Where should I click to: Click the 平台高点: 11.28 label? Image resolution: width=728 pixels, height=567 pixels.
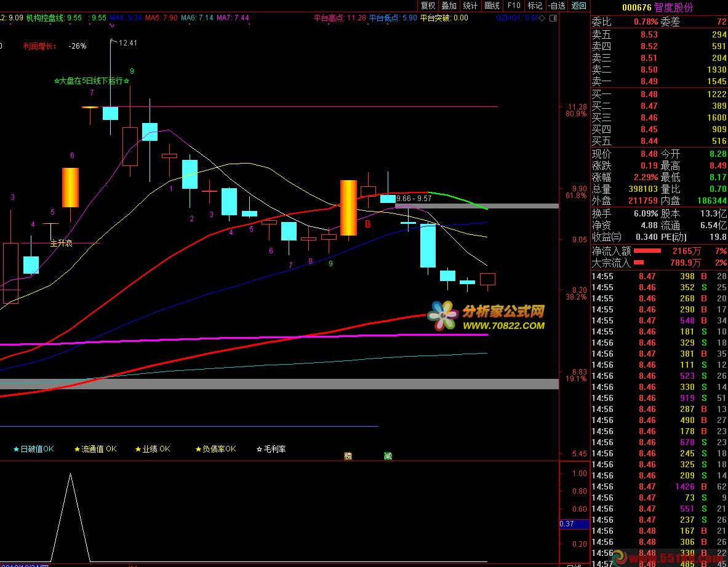pyautogui.click(x=340, y=18)
